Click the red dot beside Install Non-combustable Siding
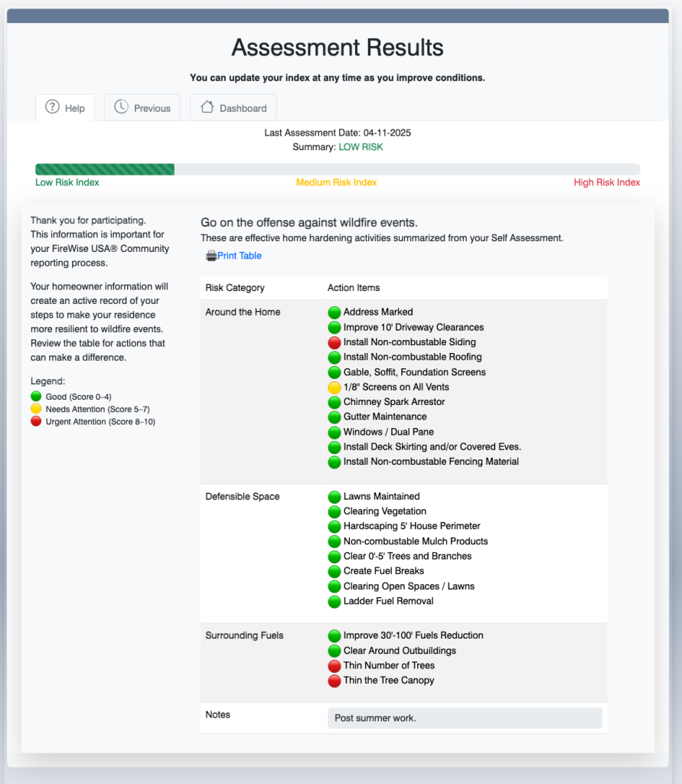The image size is (682, 784). coord(334,342)
